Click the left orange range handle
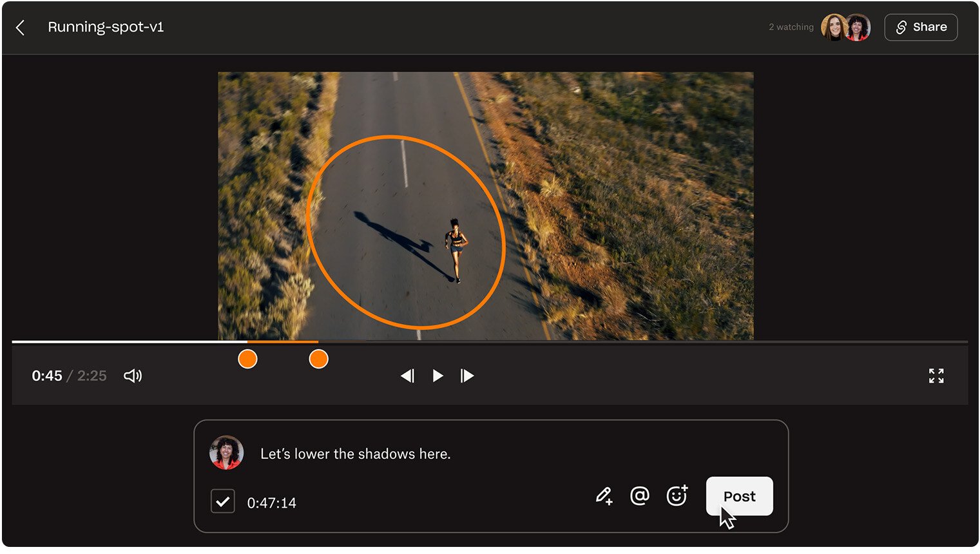Viewport: 980px width, 554px height. click(247, 359)
